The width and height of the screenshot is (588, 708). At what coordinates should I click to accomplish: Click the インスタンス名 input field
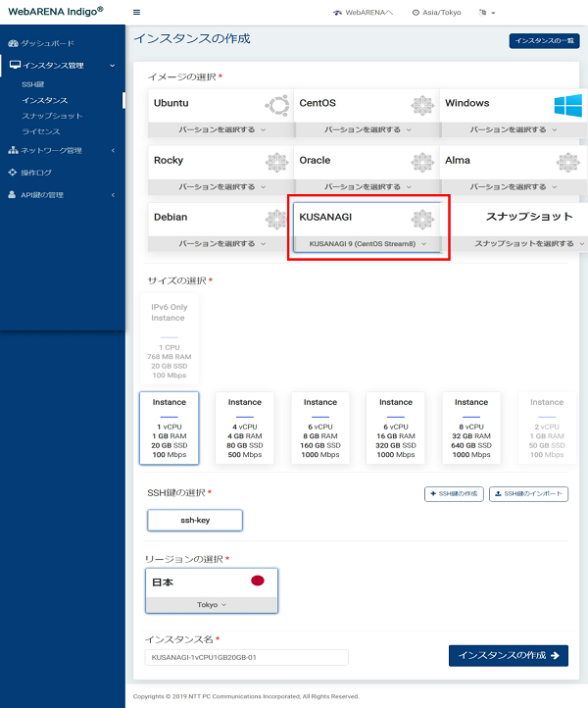coord(245,657)
